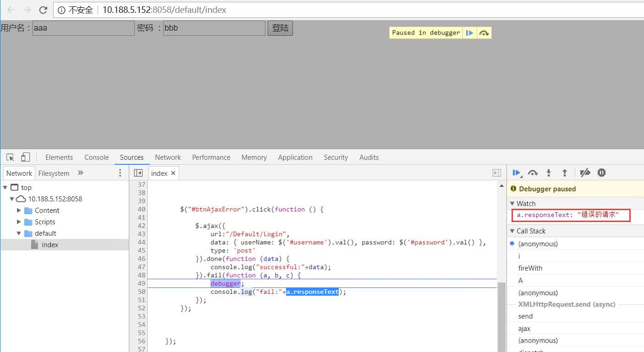Open the Audits tab
644x352 pixels.
[369, 157]
